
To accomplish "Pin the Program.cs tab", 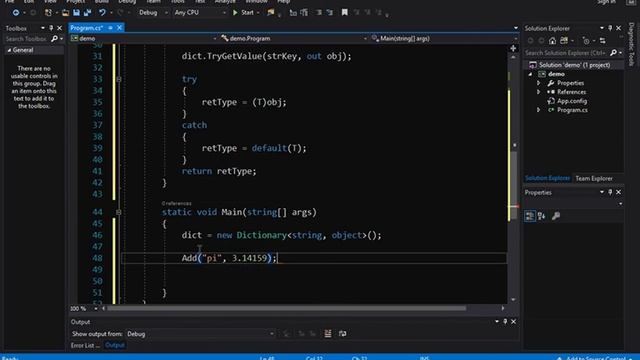I will coord(111,28).
